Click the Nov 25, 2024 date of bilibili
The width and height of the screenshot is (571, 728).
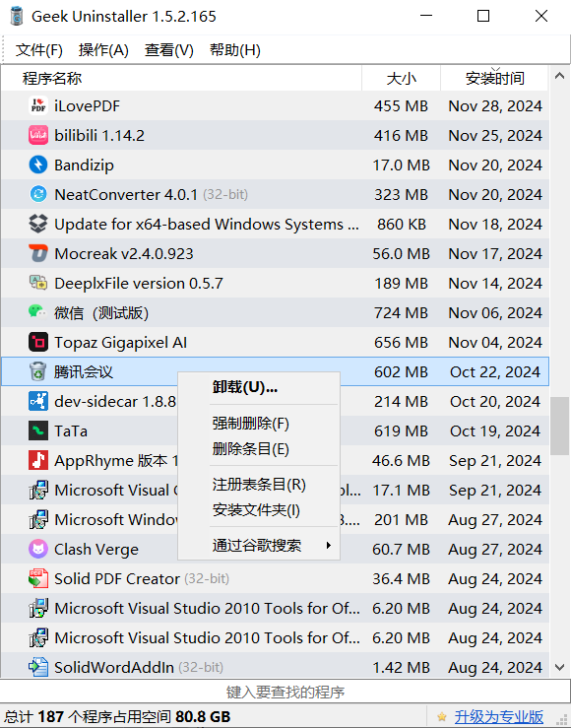pos(495,136)
